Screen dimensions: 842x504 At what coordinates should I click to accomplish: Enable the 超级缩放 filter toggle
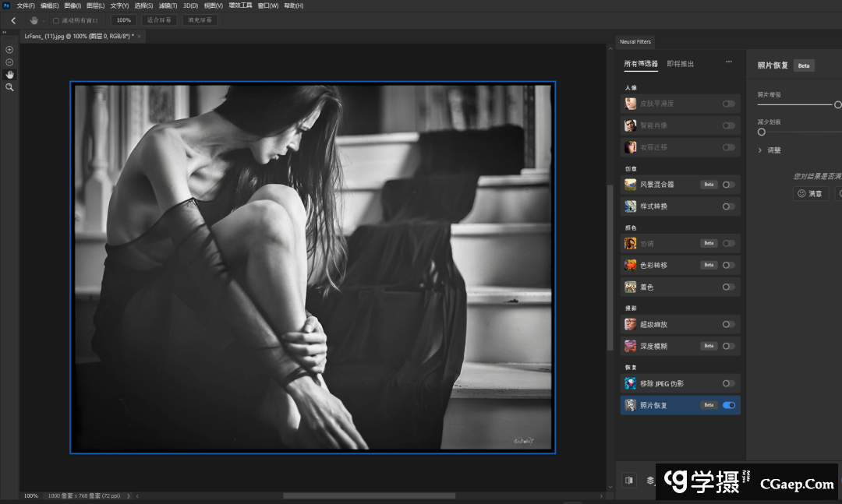(x=728, y=324)
